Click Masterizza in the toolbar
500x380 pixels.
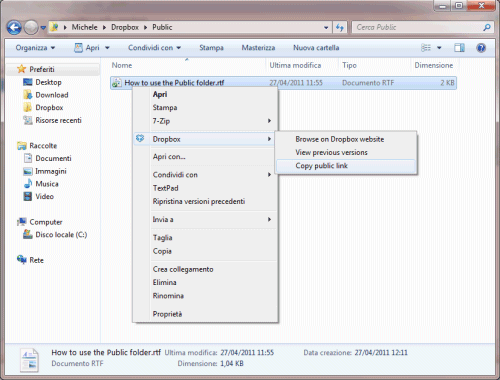point(258,48)
